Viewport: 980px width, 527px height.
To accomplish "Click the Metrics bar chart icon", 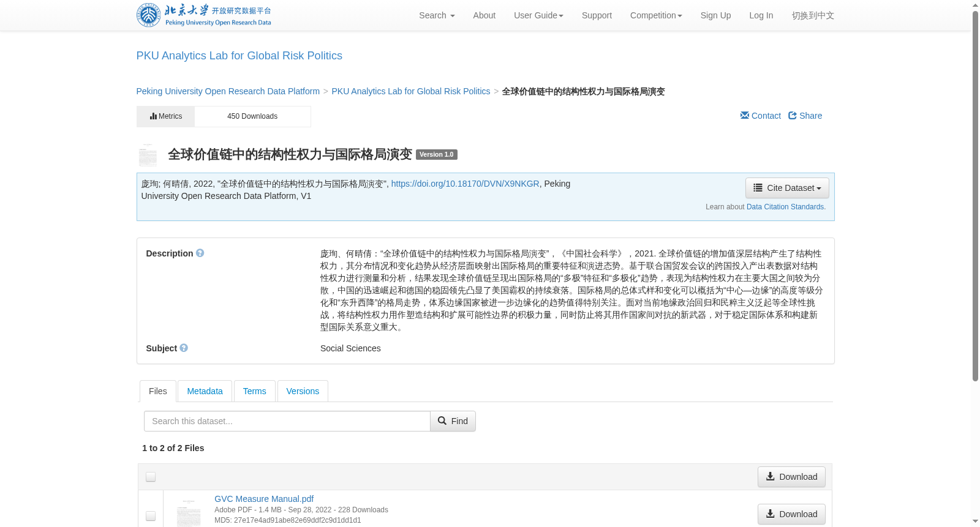I will click(x=153, y=116).
